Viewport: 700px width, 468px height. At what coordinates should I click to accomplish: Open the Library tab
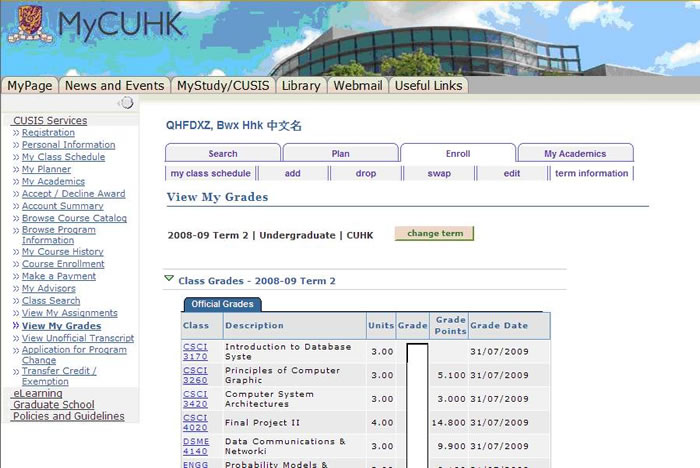[x=301, y=85]
